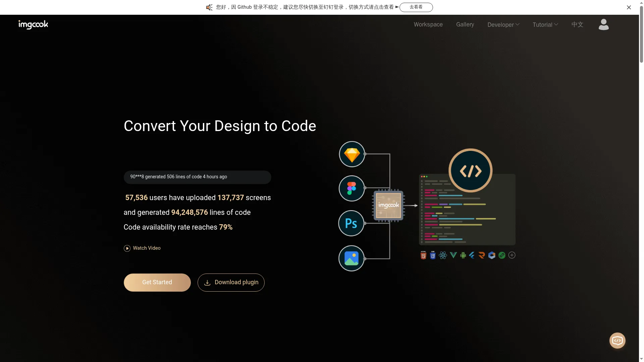This screenshot has height=362, width=644.
Task: Go to the Gallery page
Action: 465,24
